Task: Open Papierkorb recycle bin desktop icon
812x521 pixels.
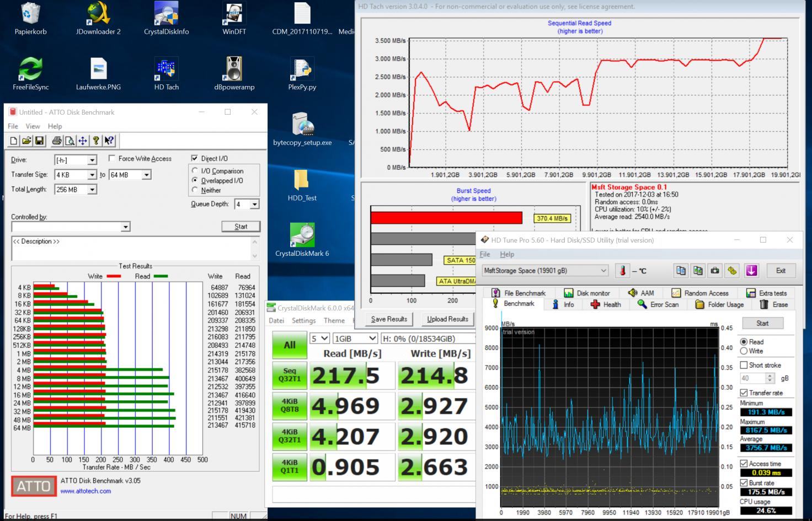Action: (x=30, y=19)
